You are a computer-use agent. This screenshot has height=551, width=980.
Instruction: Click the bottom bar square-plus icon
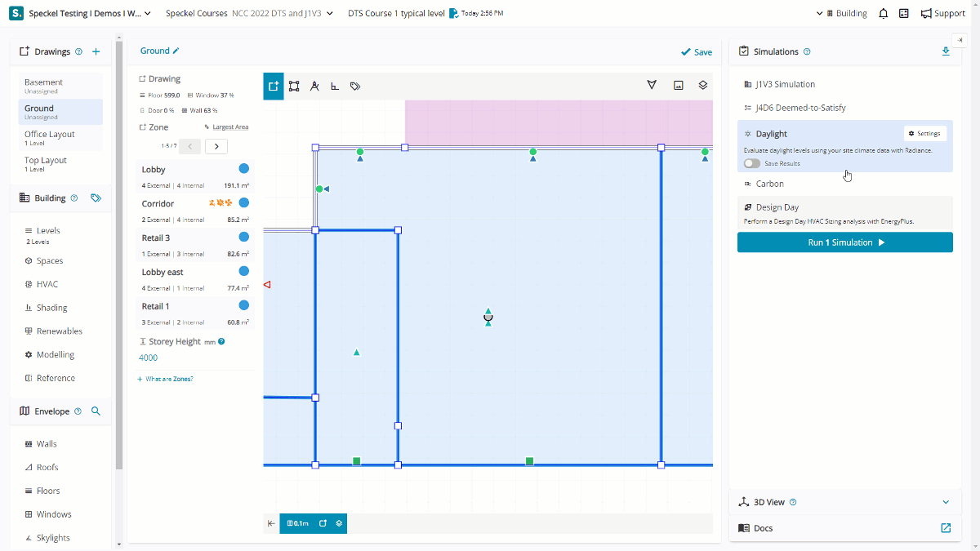coord(323,523)
